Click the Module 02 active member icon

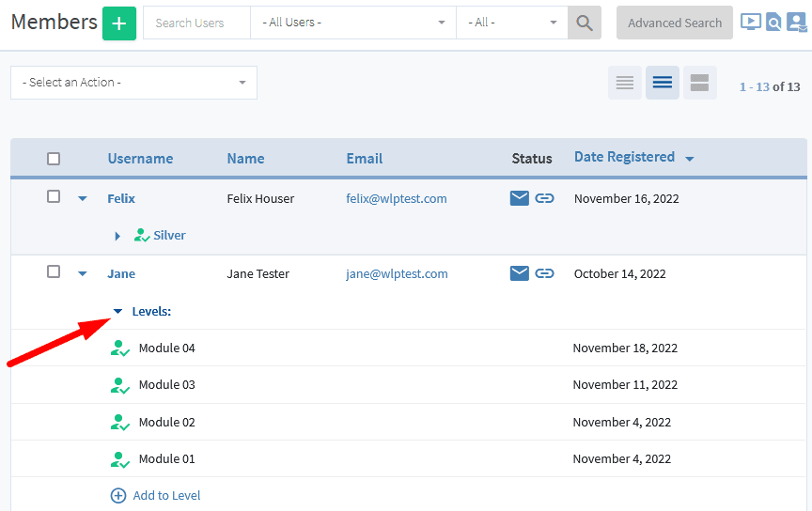pyautogui.click(x=119, y=422)
